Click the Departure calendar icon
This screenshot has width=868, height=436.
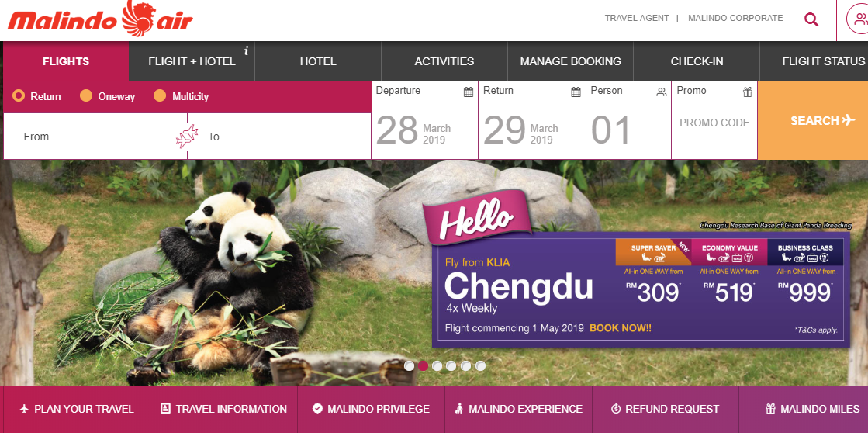[x=469, y=92]
